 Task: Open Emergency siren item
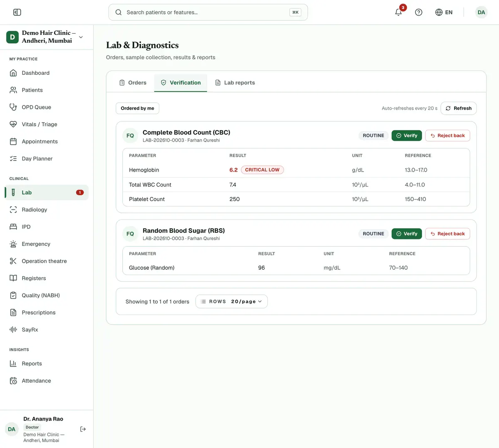pos(47,244)
